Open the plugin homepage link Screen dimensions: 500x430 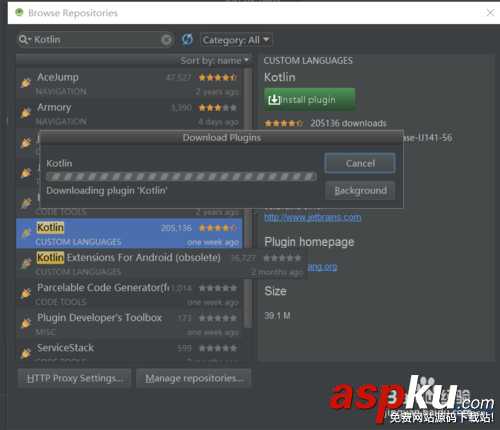click(x=322, y=267)
